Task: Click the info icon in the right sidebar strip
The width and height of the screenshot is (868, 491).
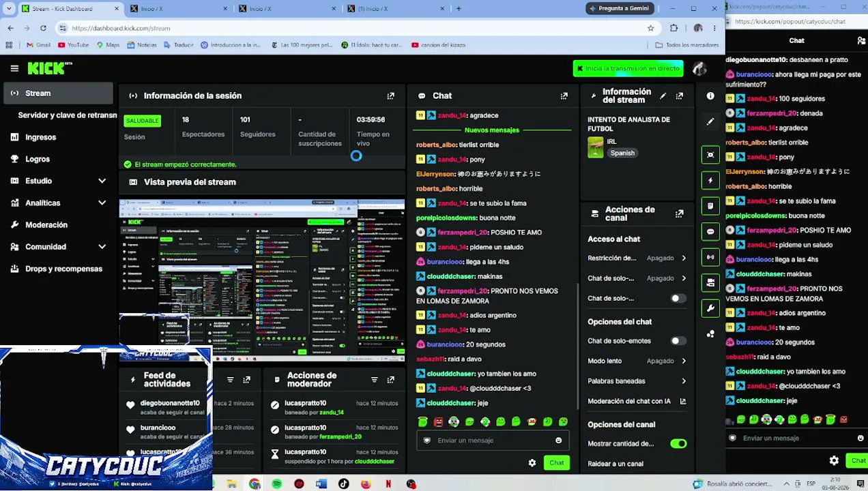Action: click(x=710, y=96)
